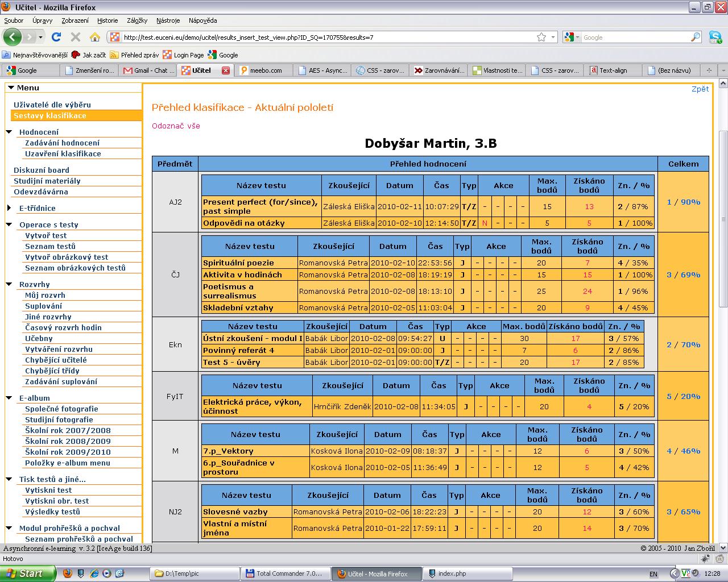728x582 pixels.
Task: Collapse the Operace s testy section
Action: [9, 225]
